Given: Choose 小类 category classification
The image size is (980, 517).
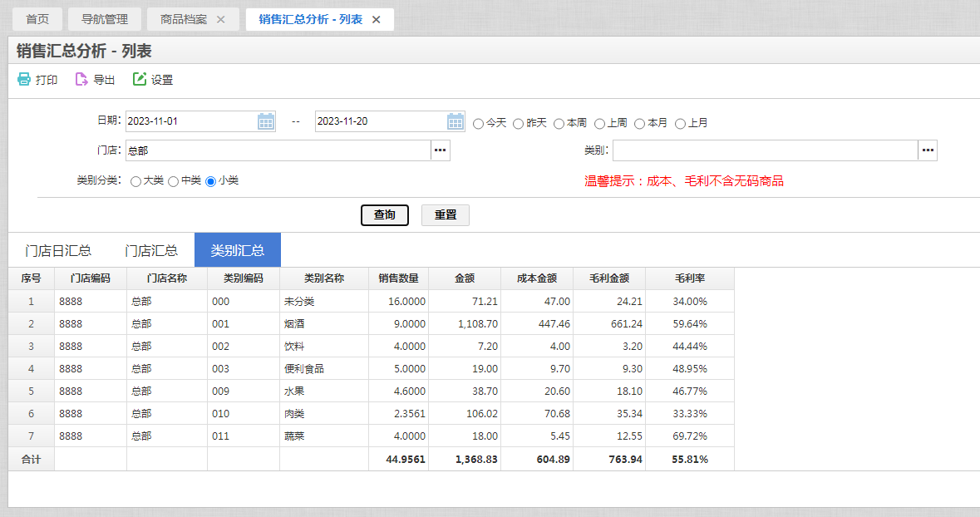Looking at the screenshot, I should tap(210, 181).
